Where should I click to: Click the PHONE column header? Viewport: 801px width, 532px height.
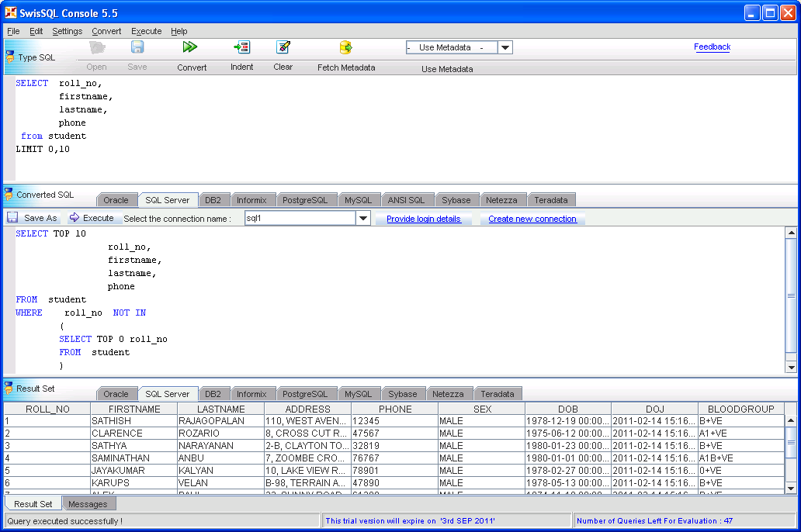(395, 409)
